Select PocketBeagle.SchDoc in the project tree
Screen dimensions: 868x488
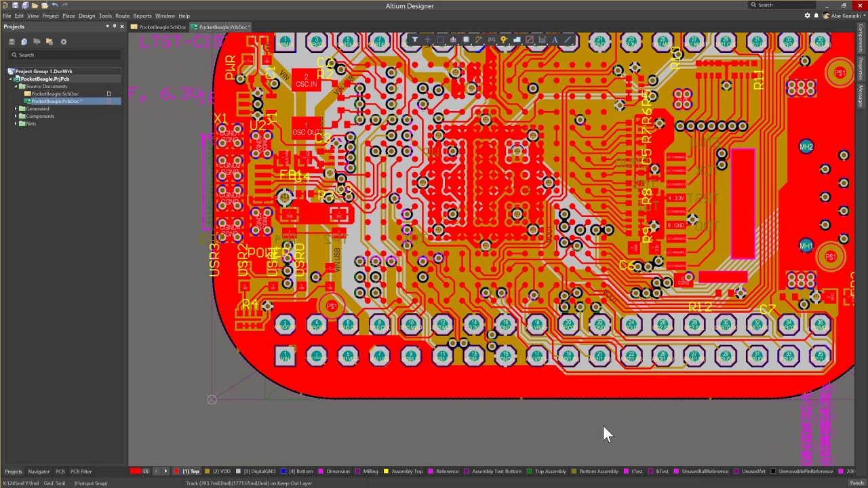(55, 94)
